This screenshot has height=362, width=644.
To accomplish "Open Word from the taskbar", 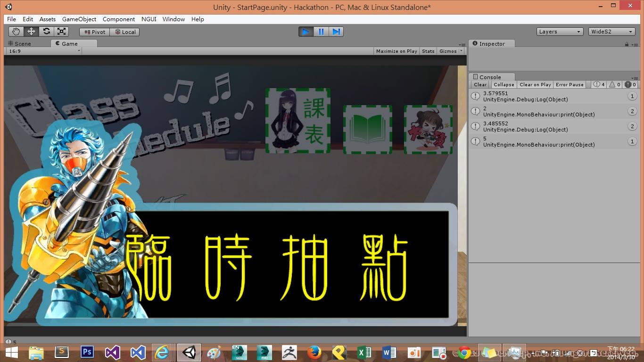I will pos(389,353).
